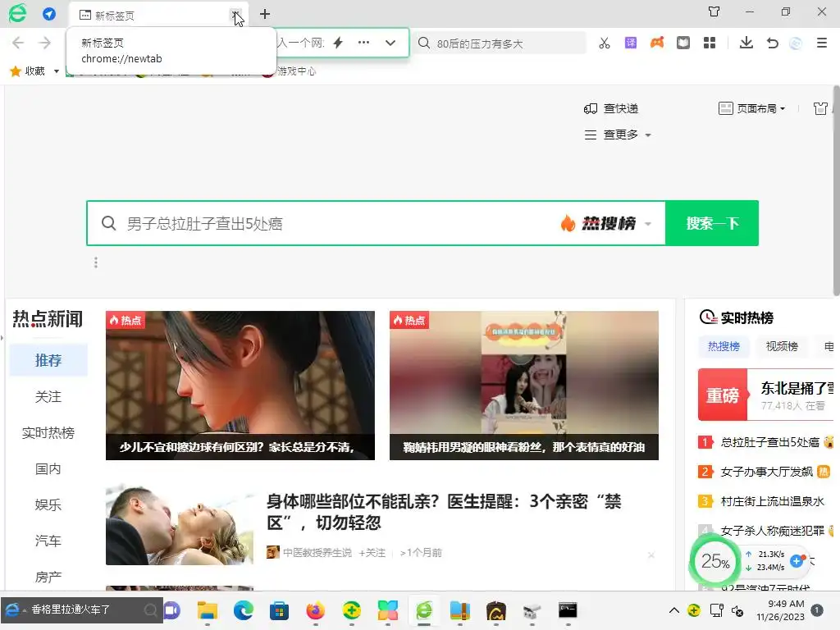The image size is (840, 630).
Task: Click the reading mode book icon
Action: 683,43
